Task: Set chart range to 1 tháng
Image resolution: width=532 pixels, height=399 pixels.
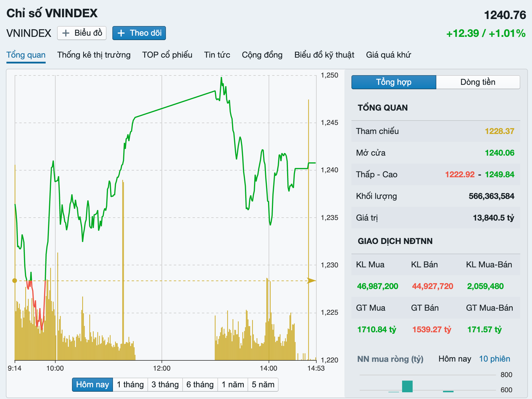Action: coord(130,385)
